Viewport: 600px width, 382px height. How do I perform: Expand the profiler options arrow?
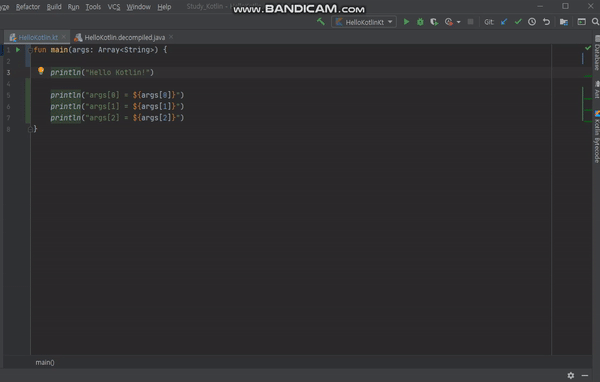tap(458, 22)
